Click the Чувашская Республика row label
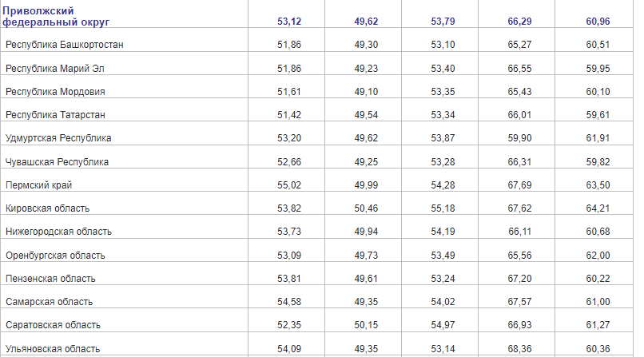This screenshot has width=644, height=357. [57, 162]
